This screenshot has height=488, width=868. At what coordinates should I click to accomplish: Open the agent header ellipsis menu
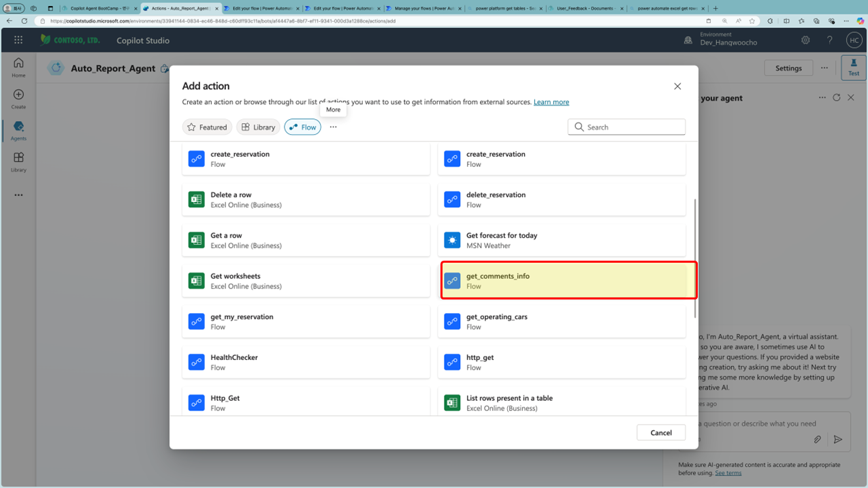point(824,68)
